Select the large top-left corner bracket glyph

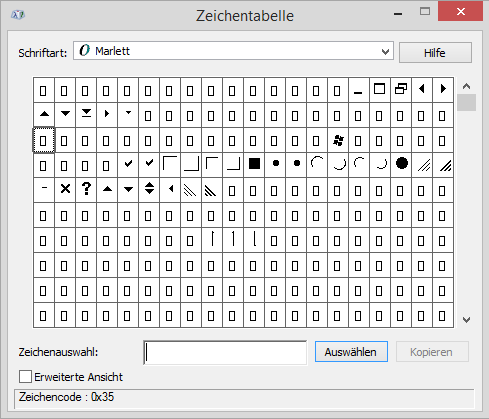169,166
